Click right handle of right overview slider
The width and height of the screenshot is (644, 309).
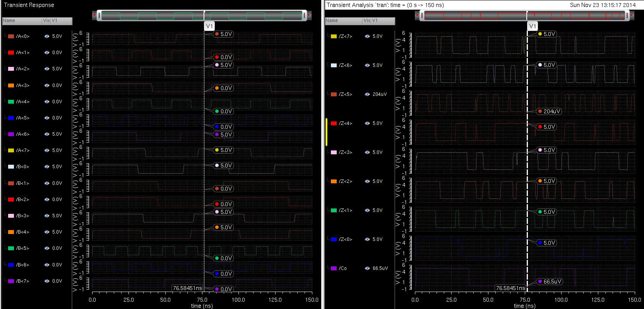coord(627,15)
